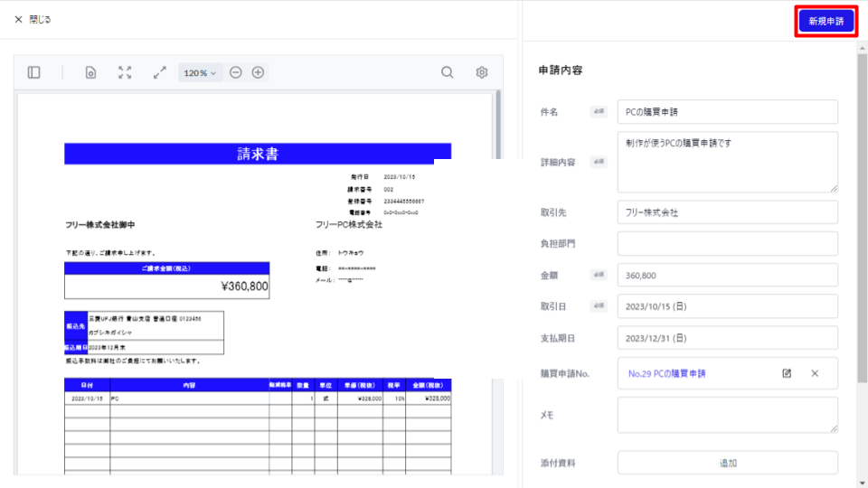Focus the 負担部門 field
The image size is (868, 488).
pyautogui.click(x=727, y=244)
